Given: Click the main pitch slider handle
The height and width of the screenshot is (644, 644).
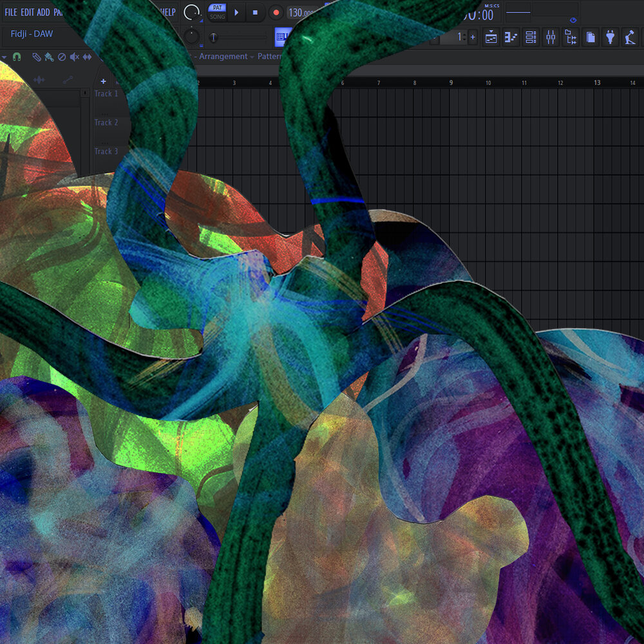Looking at the screenshot, I should (213, 37).
